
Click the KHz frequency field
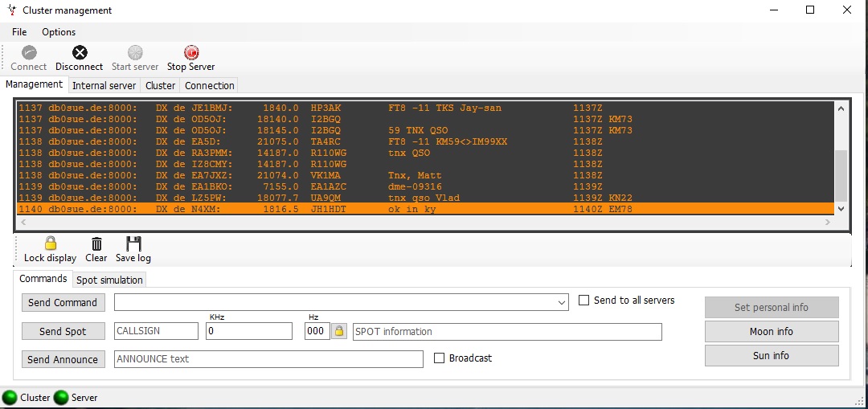pos(249,331)
